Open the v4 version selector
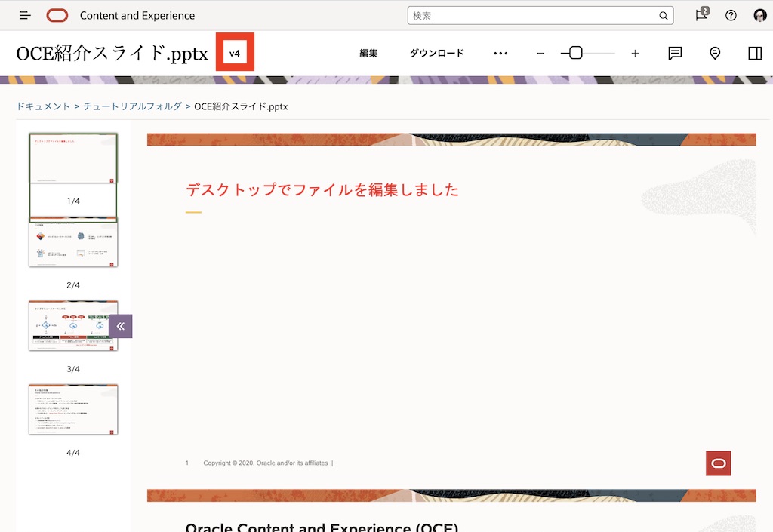 pyautogui.click(x=235, y=52)
